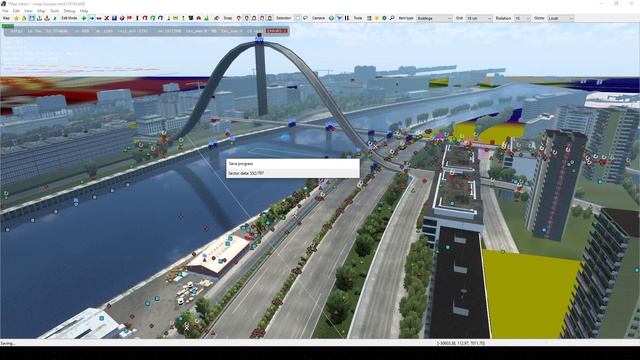
Task: Click the red error indicator in info bar
Action: (277, 31)
